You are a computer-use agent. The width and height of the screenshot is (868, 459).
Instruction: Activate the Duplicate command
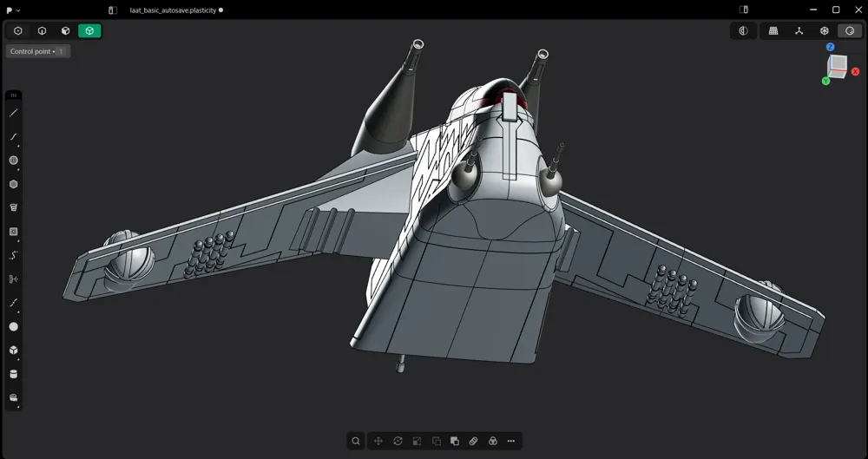437,442
